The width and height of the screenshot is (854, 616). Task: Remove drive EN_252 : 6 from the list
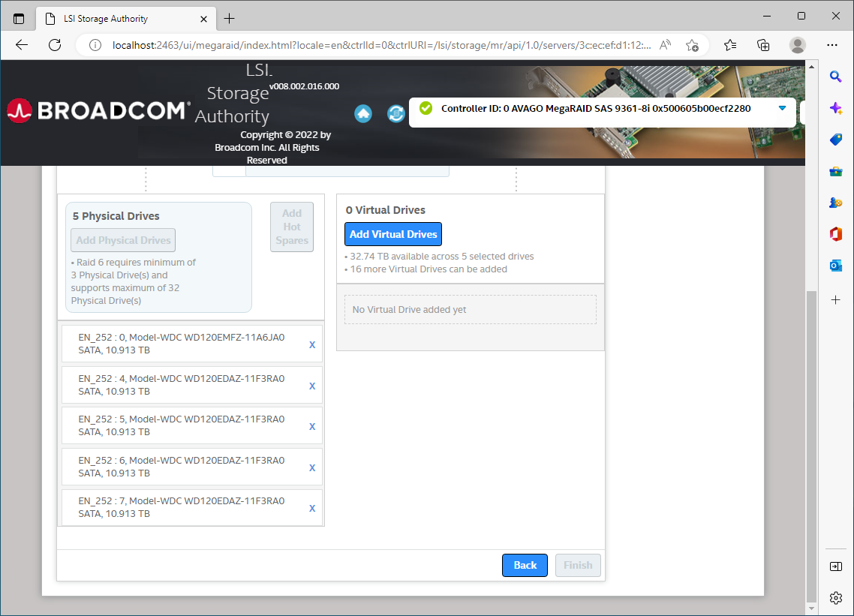click(x=312, y=468)
